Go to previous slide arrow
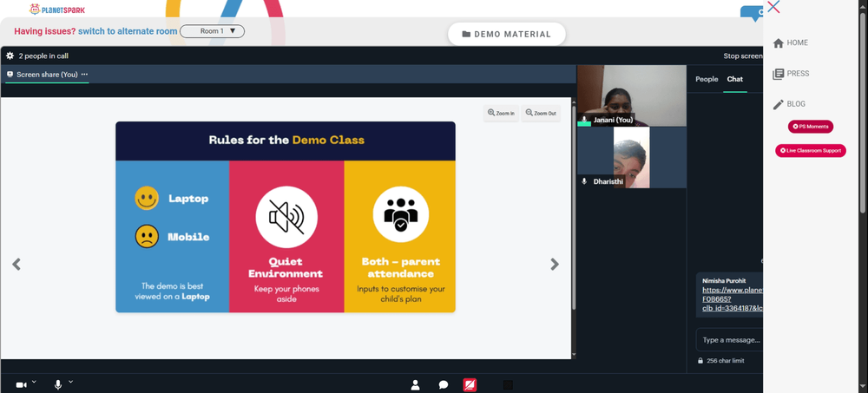The image size is (868, 393). (x=16, y=264)
